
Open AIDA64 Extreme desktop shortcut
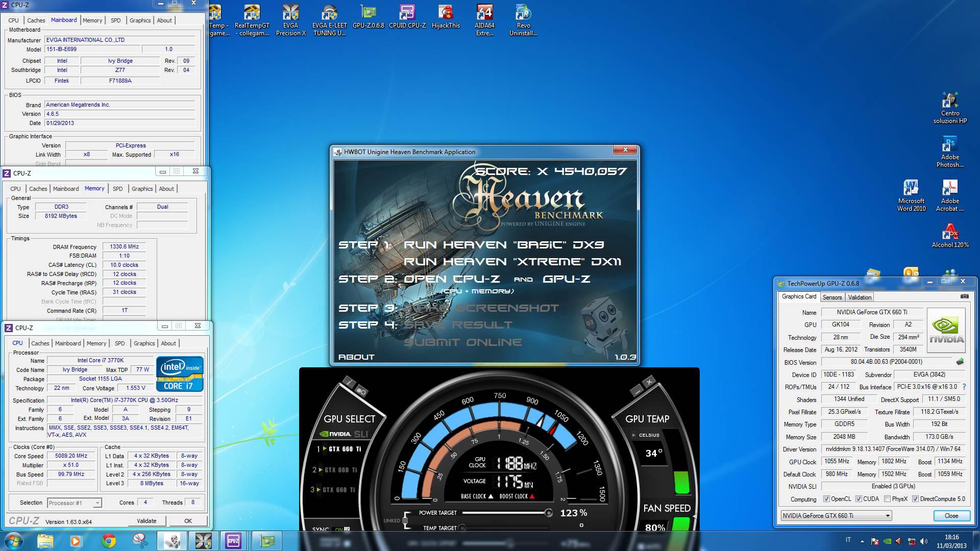(484, 20)
